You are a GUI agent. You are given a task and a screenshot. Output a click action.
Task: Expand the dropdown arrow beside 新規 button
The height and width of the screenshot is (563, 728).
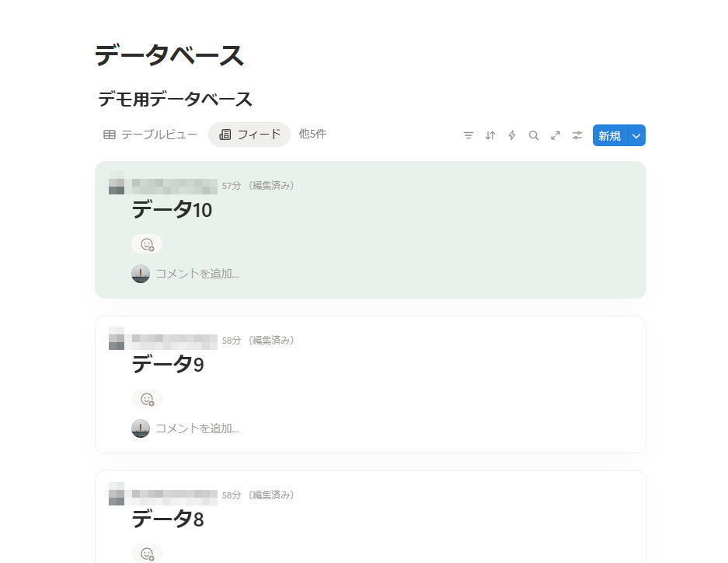point(636,135)
